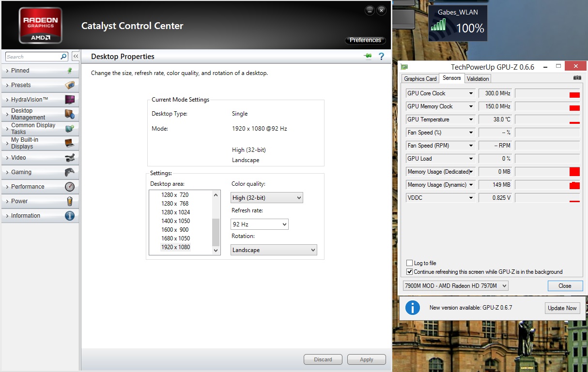Image resolution: width=588 pixels, height=372 pixels.
Task: Click the Desktop area scroll-up arrow
Action: [216, 194]
